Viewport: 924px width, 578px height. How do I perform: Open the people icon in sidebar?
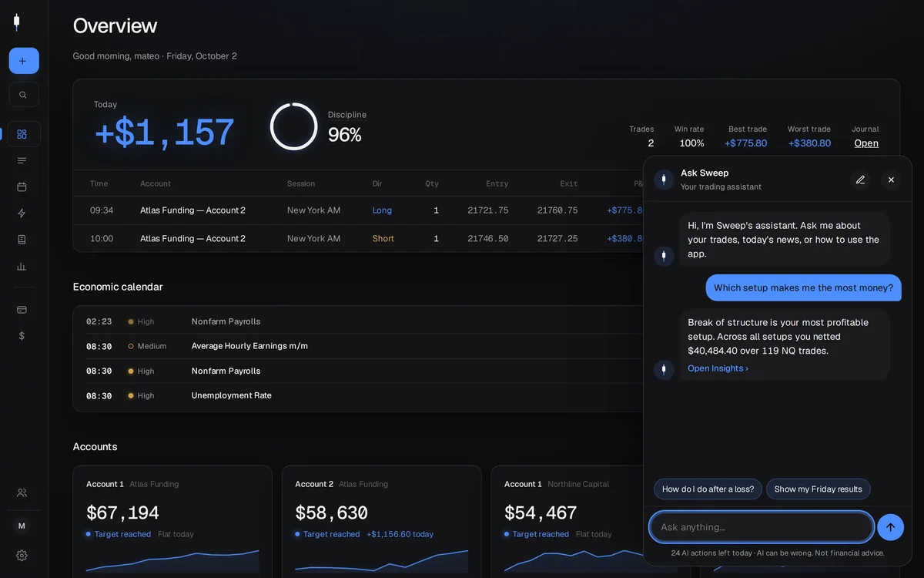(x=22, y=492)
